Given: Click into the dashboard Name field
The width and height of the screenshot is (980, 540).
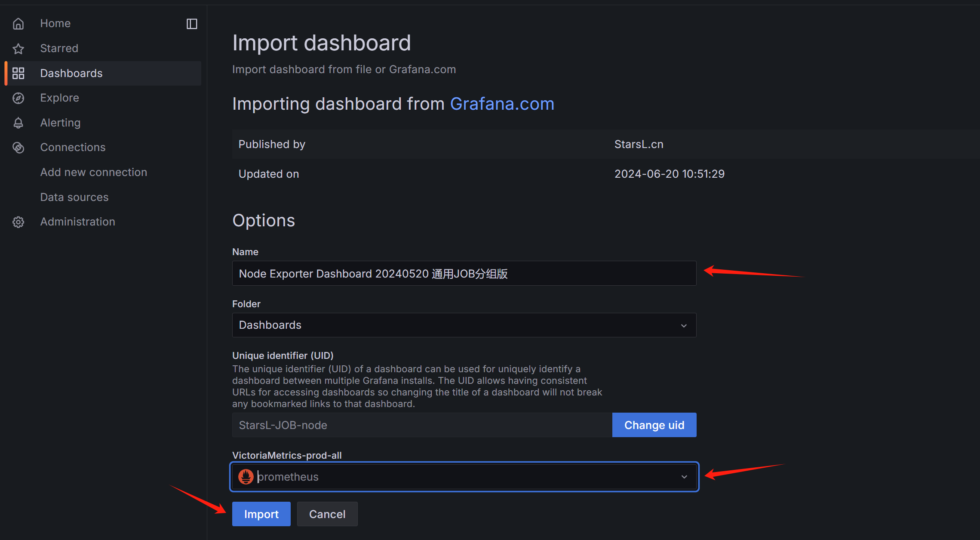Looking at the screenshot, I should [x=464, y=274].
